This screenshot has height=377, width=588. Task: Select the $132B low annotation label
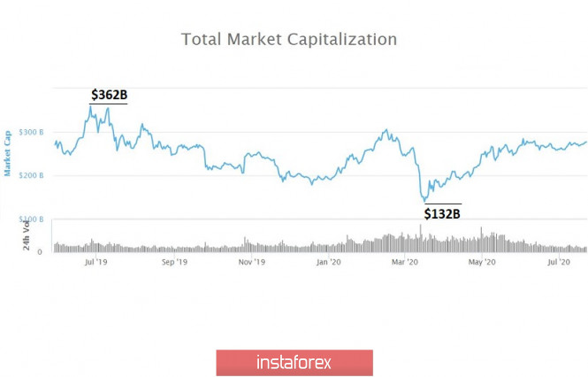click(x=441, y=212)
